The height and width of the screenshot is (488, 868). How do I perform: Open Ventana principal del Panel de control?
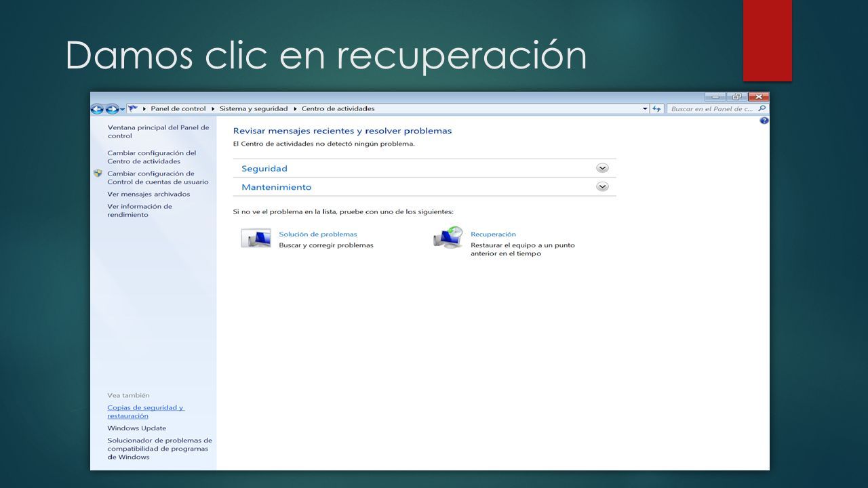158,131
